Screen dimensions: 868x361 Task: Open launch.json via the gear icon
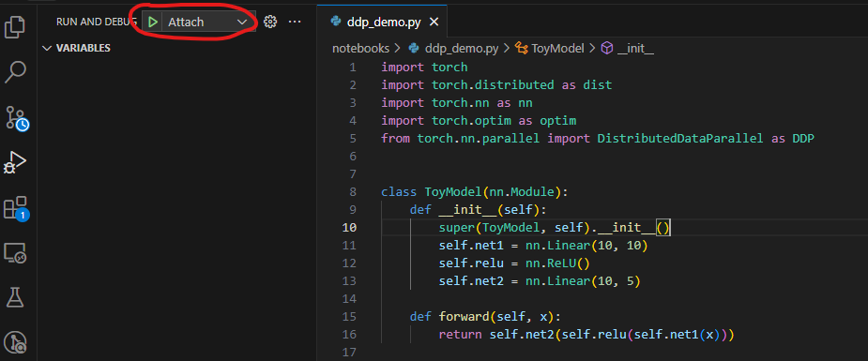tap(270, 22)
